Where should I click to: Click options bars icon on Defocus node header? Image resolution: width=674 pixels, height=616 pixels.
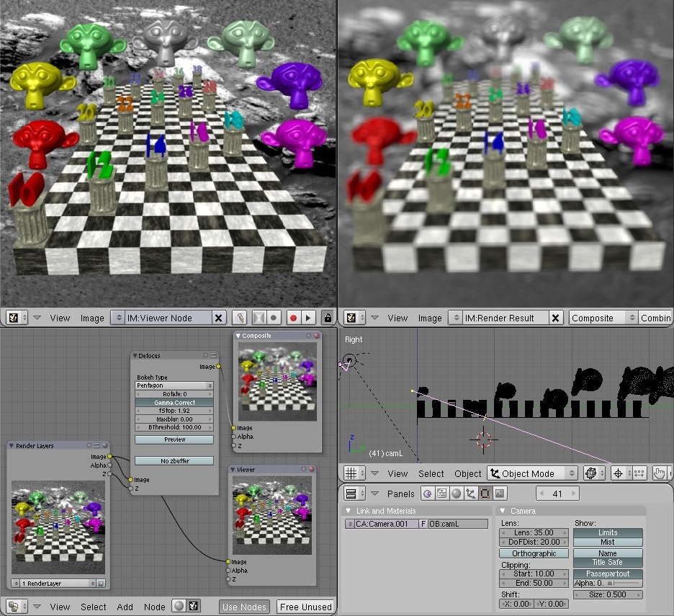coord(213,355)
